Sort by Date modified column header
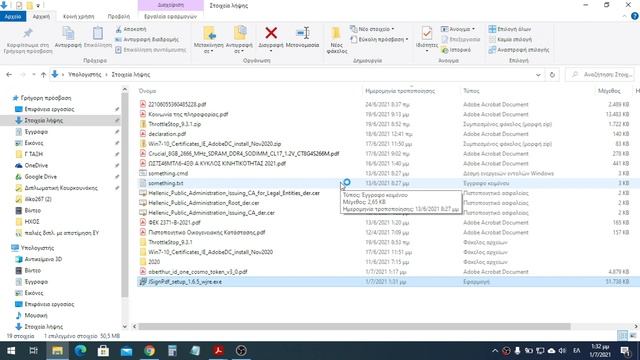This screenshot has height=360, width=640. 400,91
